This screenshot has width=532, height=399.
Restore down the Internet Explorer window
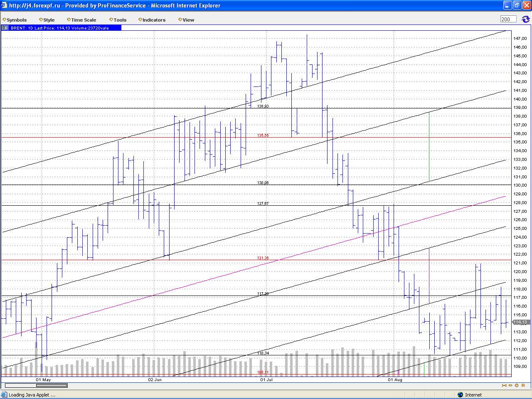pos(517,5)
